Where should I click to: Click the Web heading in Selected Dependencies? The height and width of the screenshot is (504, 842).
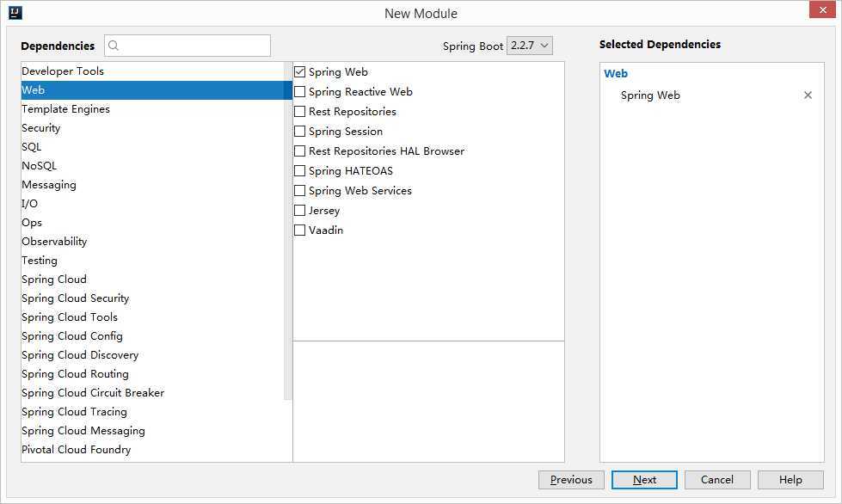pos(616,74)
